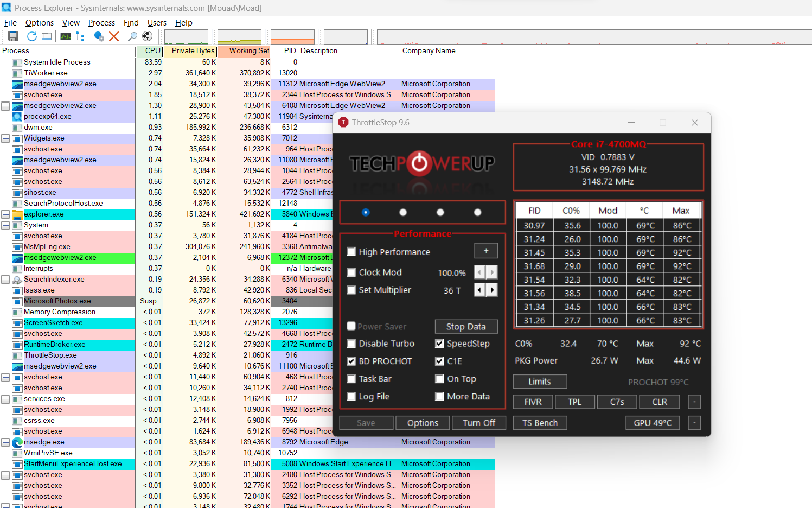The width and height of the screenshot is (812, 508).
Task: Increase Set Multiplier with right arrow
Action: [492, 290]
